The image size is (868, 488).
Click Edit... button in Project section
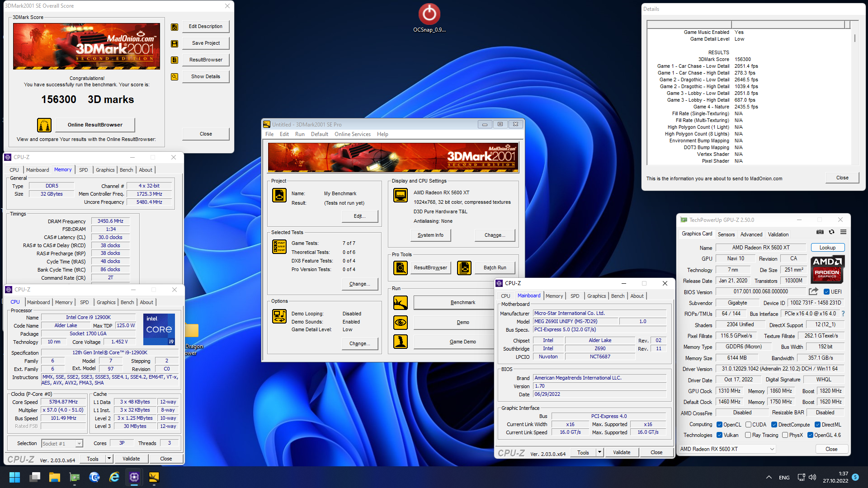click(x=359, y=216)
